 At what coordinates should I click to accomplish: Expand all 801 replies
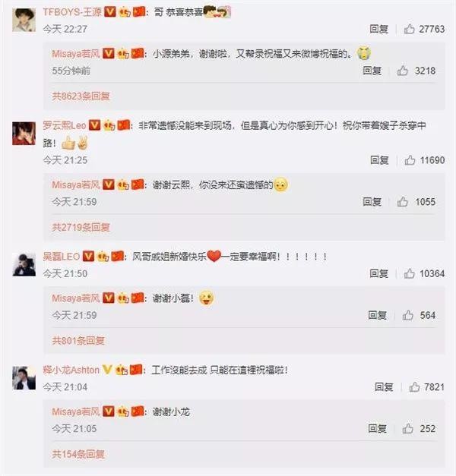pos(78,341)
